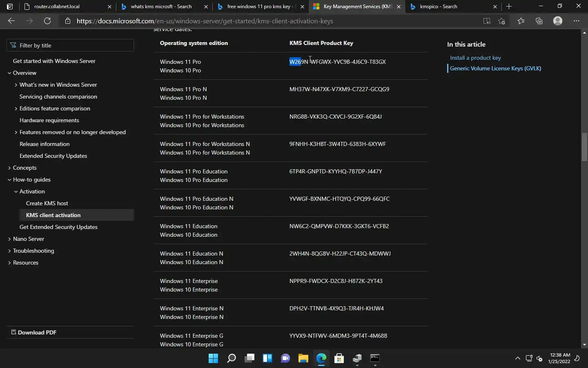
Task: Jump to Generic Volume License Keys section
Action: 495,68
